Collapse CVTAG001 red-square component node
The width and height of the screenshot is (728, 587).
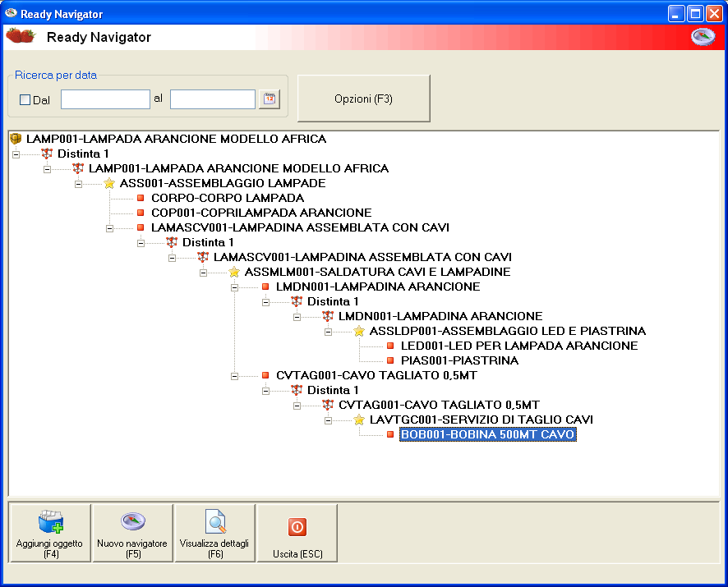tap(234, 376)
